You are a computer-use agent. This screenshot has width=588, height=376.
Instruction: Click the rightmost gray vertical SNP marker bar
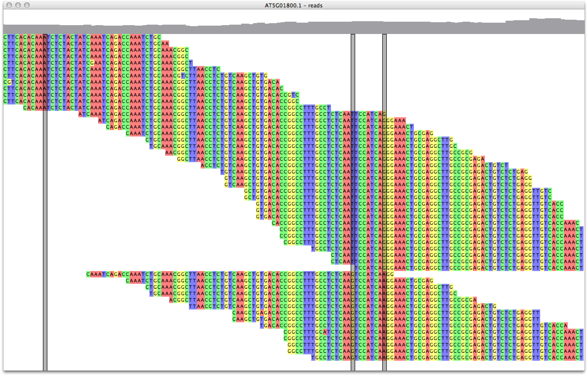coord(384,74)
